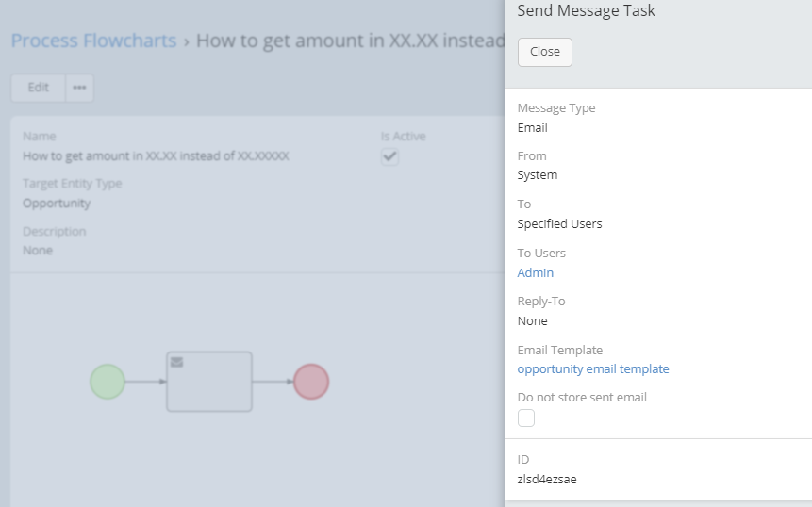Click the green start event circle
The height and width of the screenshot is (507, 812).
pyautogui.click(x=108, y=382)
